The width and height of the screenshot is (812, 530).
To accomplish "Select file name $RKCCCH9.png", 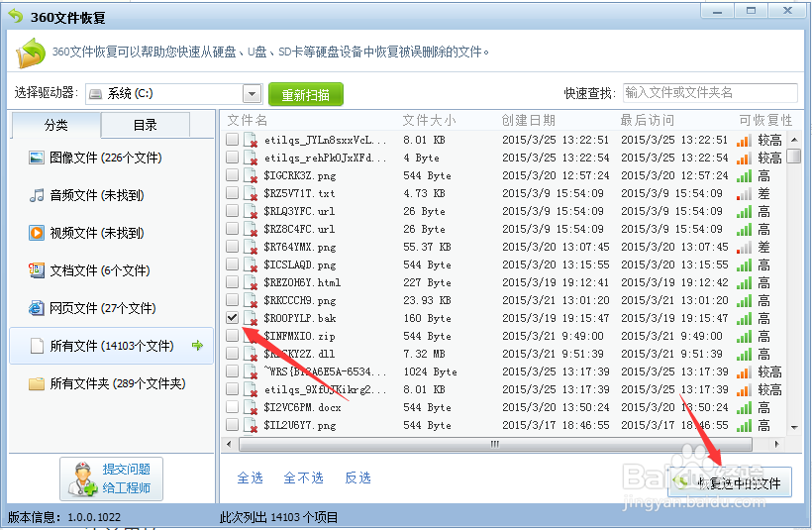I will coord(300,300).
